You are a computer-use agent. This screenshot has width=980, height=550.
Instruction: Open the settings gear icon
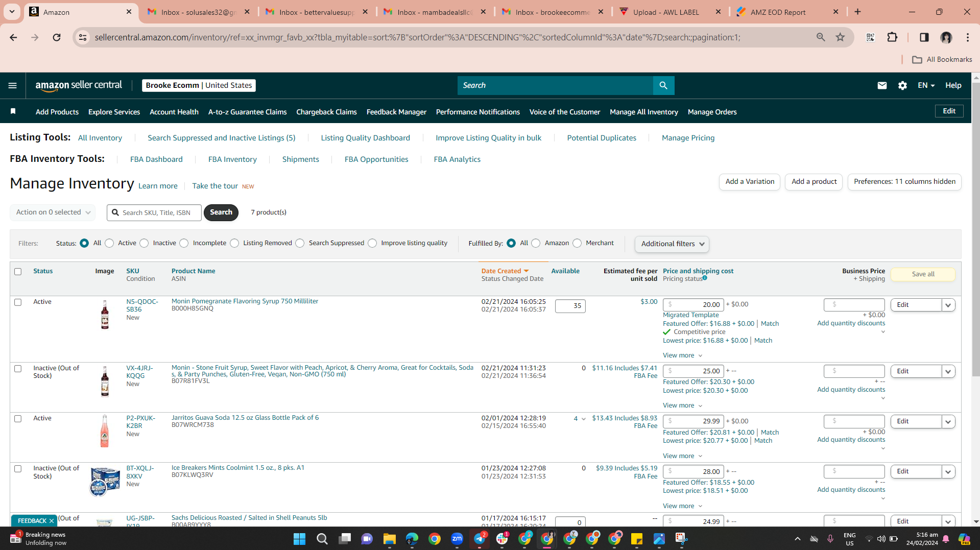point(902,85)
